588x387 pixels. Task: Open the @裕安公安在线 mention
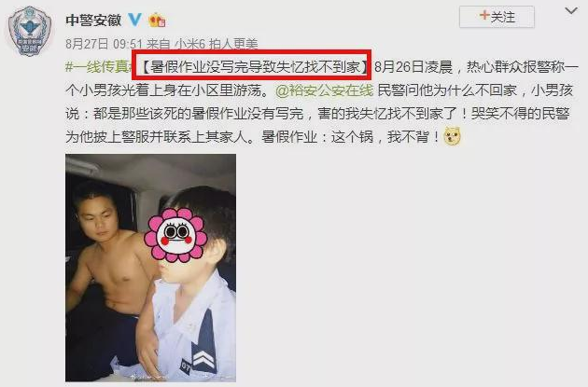(x=325, y=90)
